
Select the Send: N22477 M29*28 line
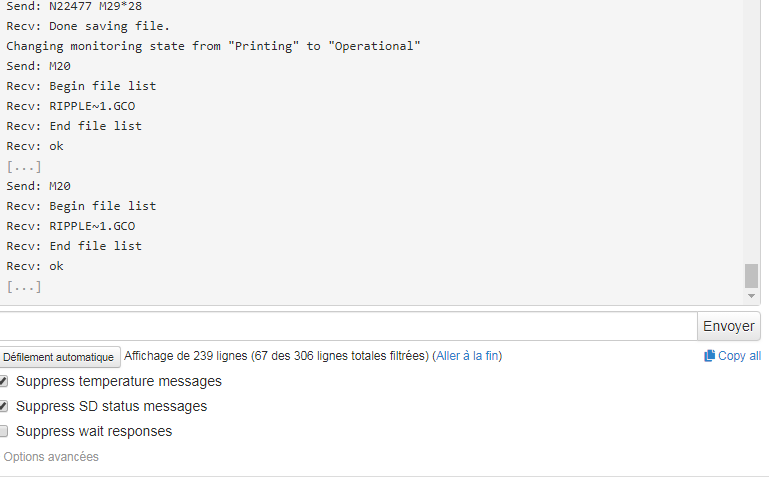[74, 6]
